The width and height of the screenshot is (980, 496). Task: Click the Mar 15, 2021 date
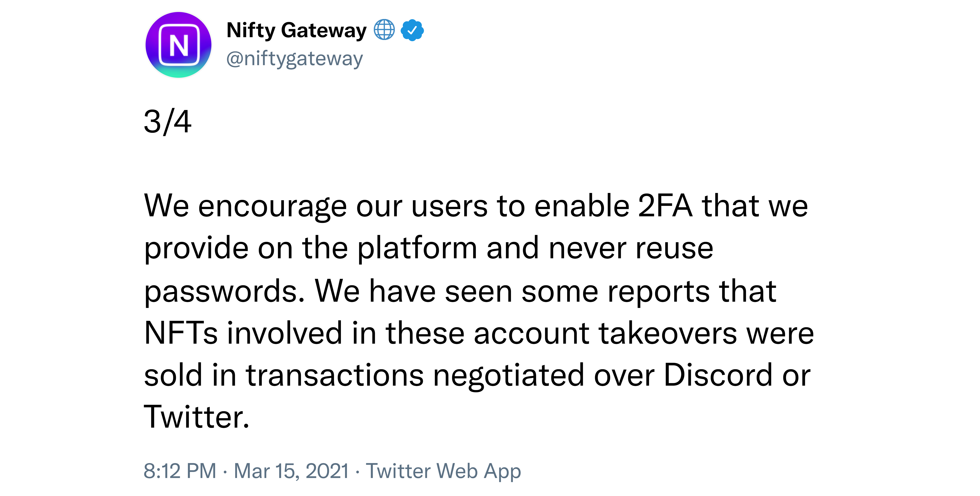tap(291, 471)
